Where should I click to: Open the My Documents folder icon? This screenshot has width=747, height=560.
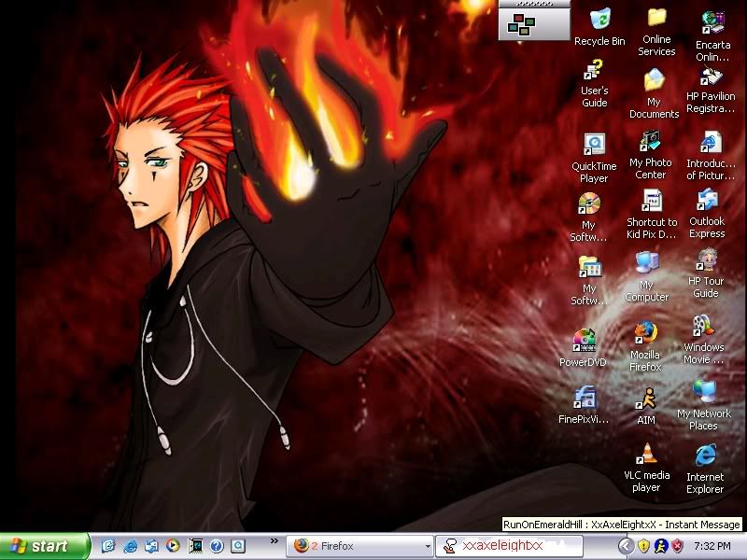654,92
